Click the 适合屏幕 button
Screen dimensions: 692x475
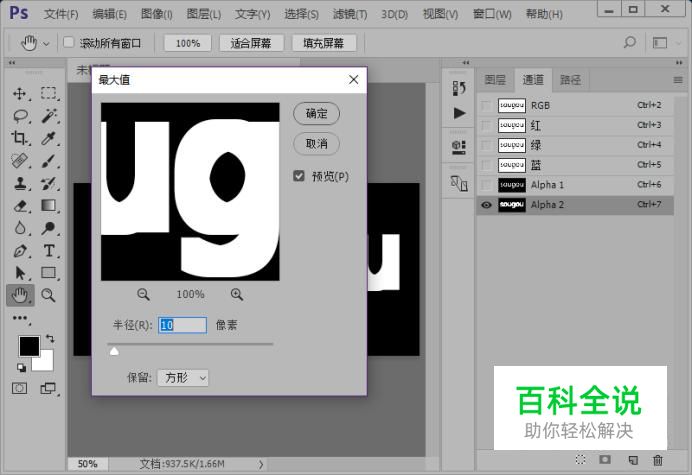tap(251, 43)
